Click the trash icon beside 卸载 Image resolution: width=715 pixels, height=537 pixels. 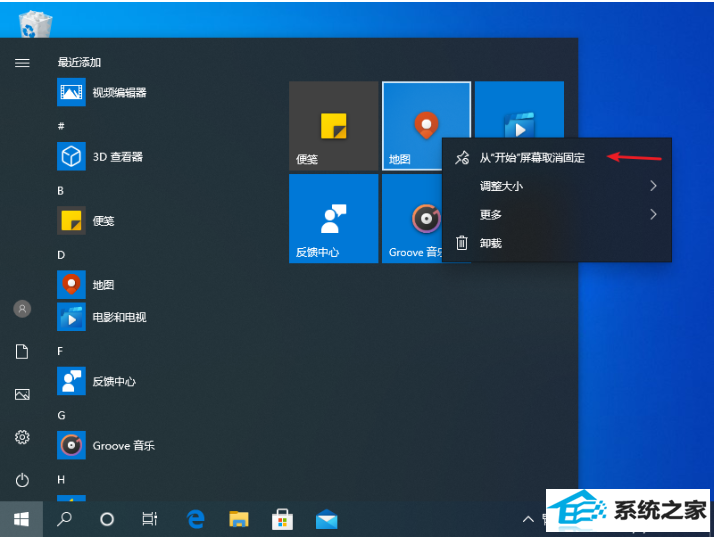tap(462, 243)
